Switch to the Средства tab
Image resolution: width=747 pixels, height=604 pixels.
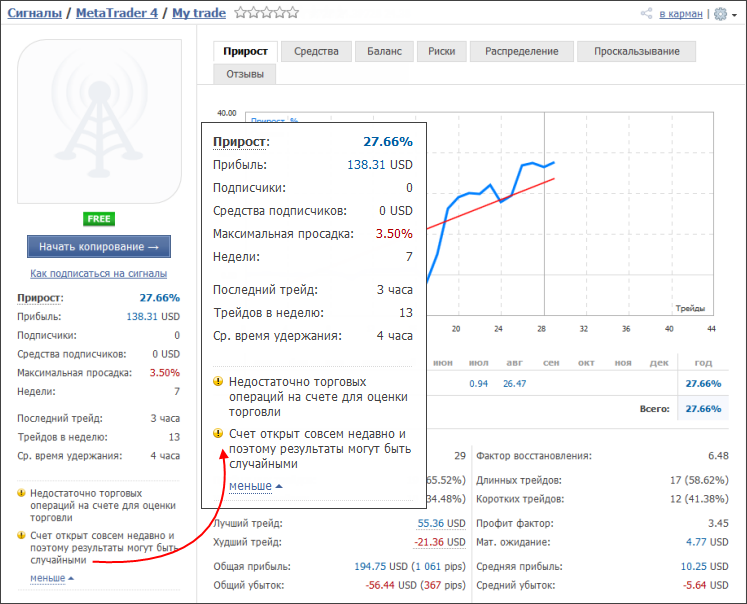316,51
